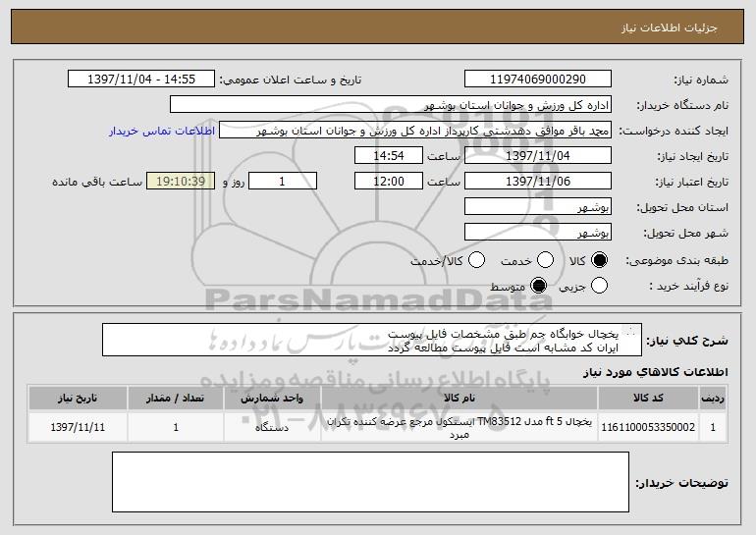Click the row number cell 1
Viewport: 756px width, 535px height.
(x=713, y=427)
